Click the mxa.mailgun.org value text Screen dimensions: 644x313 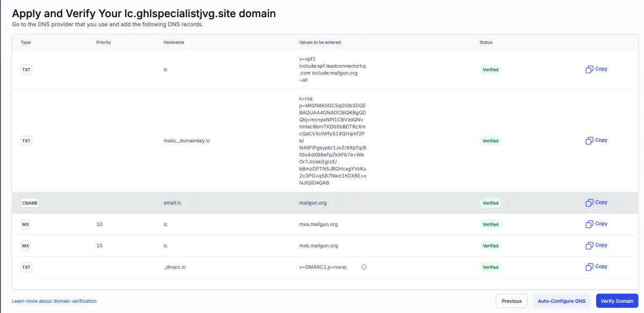[318, 224]
